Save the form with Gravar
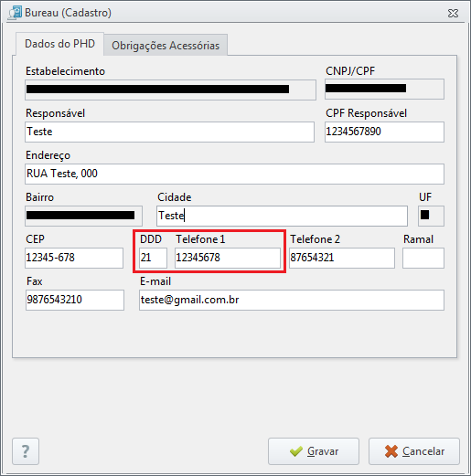Viewport: 471px width, 476px height. (314, 451)
